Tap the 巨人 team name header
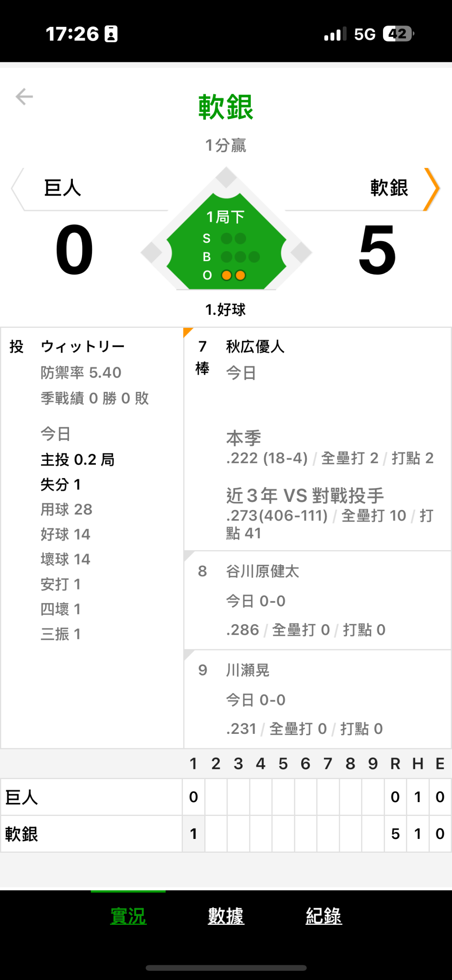The height and width of the screenshot is (980, 452). pos(63,188)
